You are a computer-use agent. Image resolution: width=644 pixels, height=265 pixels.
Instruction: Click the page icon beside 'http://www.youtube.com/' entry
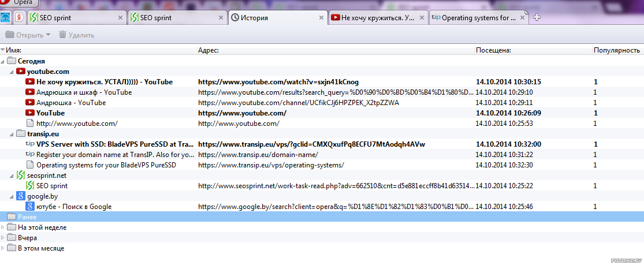tap(29, 123)
